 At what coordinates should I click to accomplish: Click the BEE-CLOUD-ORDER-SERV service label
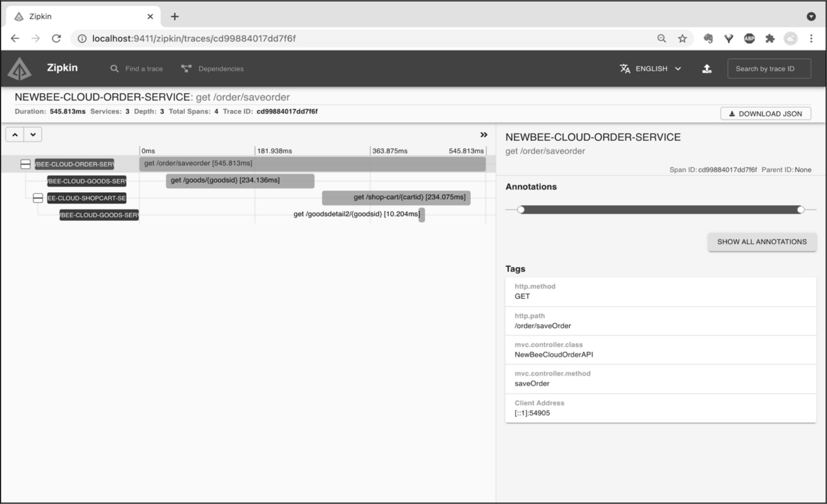[x=74, y=164]
